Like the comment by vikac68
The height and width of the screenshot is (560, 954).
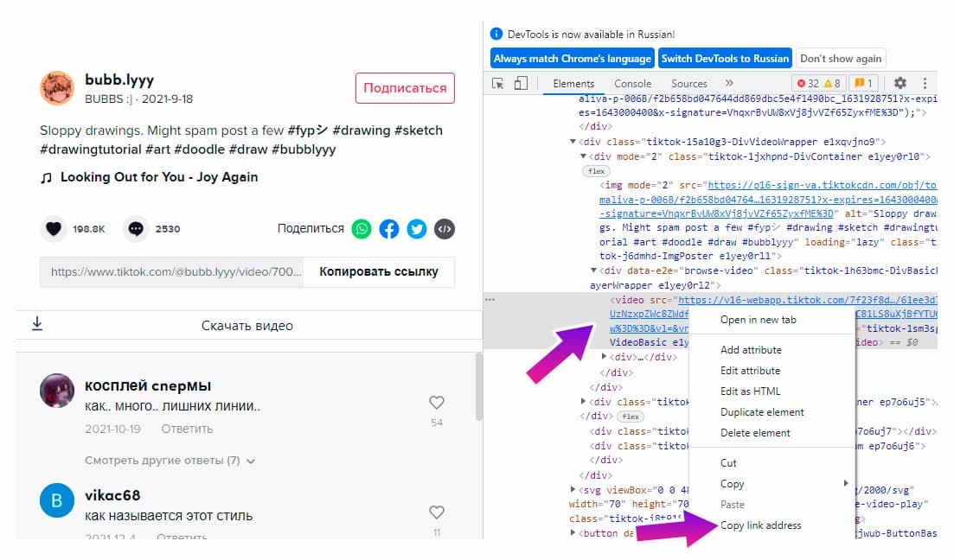[437, 512]
